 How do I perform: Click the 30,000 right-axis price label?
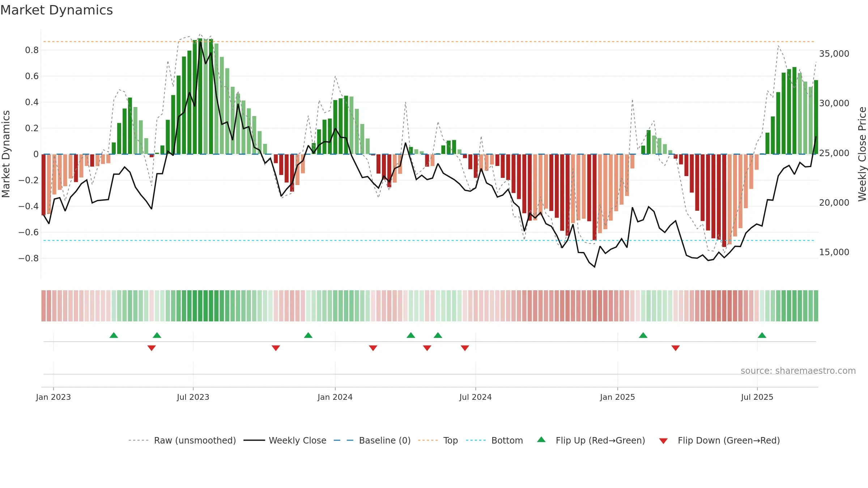pos(834,103)
